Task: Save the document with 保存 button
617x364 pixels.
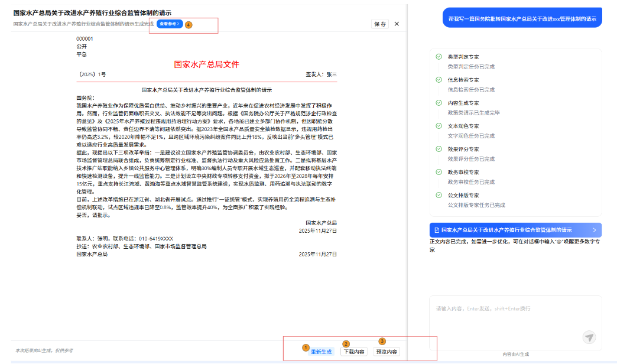Action: coord(380,24)
